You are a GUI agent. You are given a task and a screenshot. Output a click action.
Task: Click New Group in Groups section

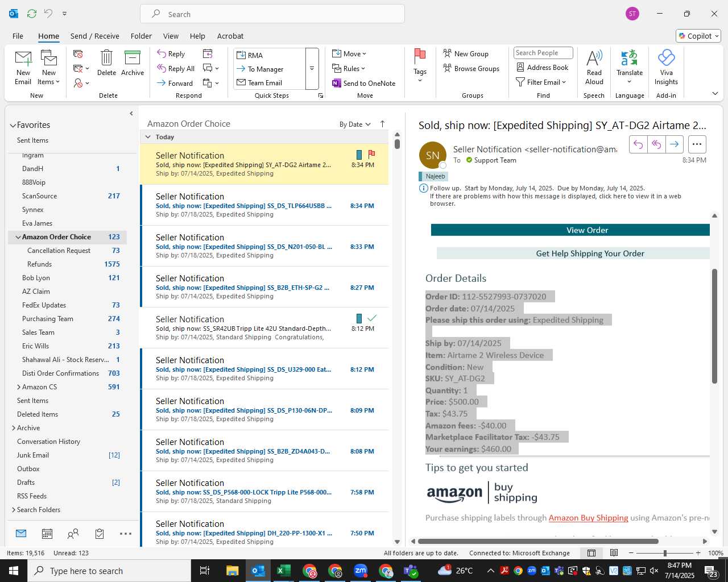(465, 53)
